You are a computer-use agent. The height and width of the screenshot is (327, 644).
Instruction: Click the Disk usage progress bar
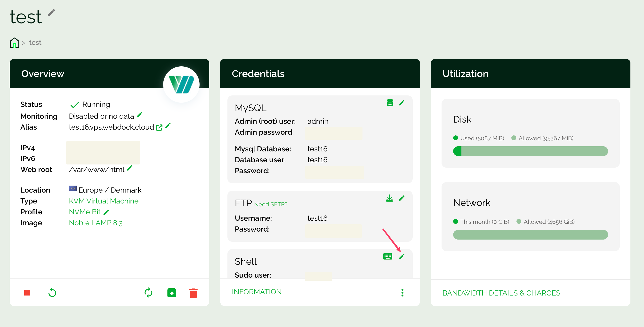point(530,151)
